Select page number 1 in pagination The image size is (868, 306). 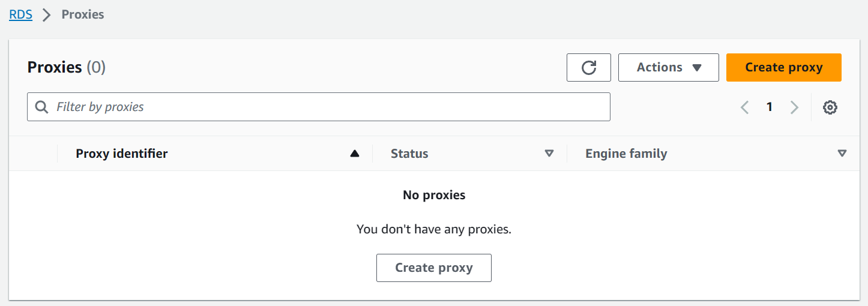pos(770,107)
